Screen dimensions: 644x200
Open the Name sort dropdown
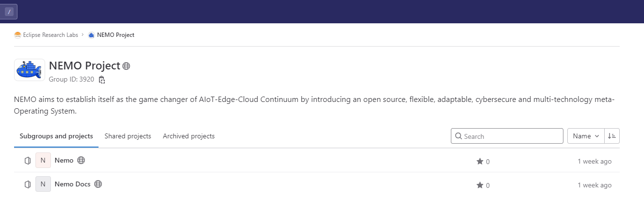pyautogui.click(x=586, y=136)
